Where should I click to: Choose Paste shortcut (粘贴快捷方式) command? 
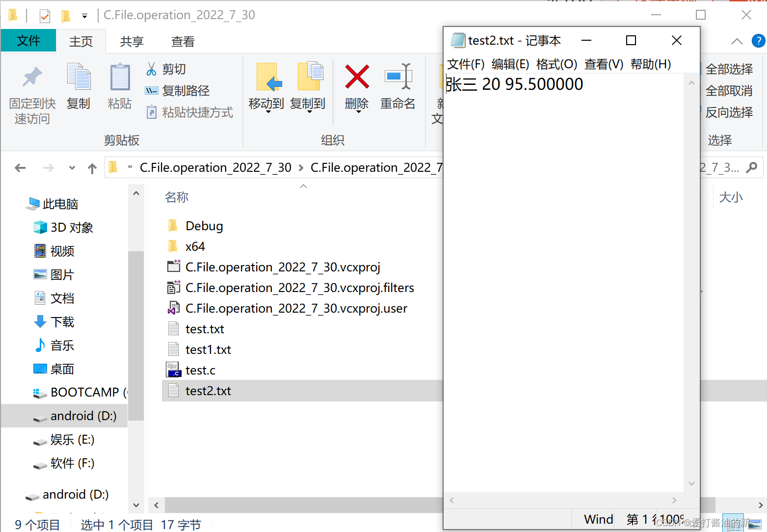tap(189, 112)
